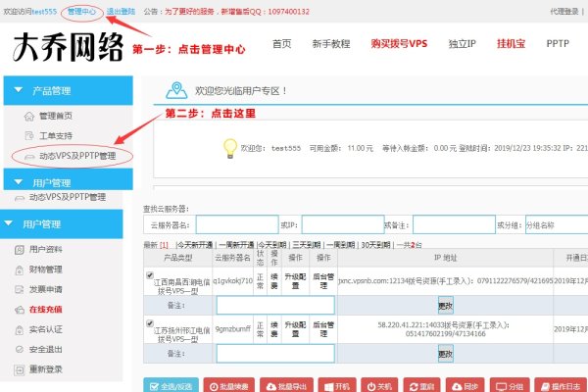Filter servers by 一周新开通

236,245
